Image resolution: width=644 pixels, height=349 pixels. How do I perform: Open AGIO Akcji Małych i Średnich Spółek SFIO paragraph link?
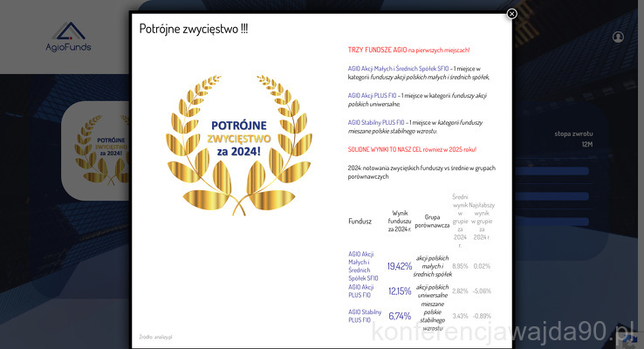pos(398,68)
